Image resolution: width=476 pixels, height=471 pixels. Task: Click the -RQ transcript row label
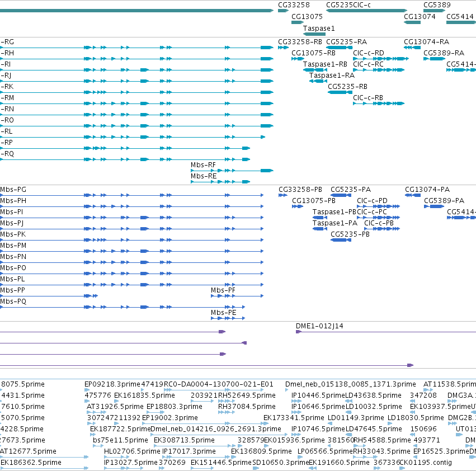[7, 154]
